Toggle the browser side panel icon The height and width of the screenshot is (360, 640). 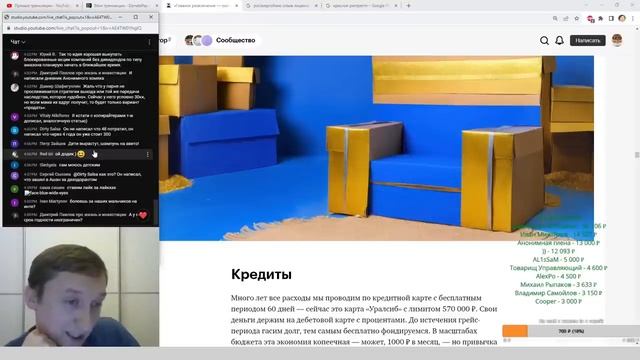611,18
